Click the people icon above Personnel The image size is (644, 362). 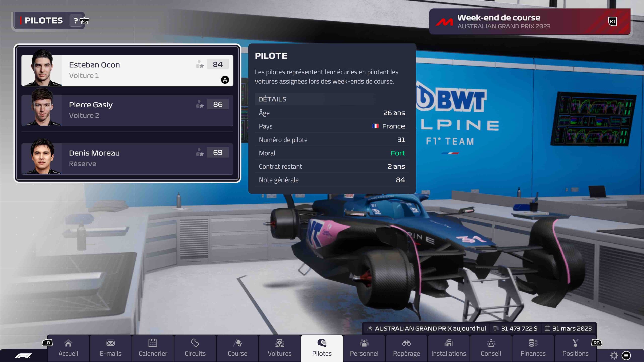[x=364, y=343]
